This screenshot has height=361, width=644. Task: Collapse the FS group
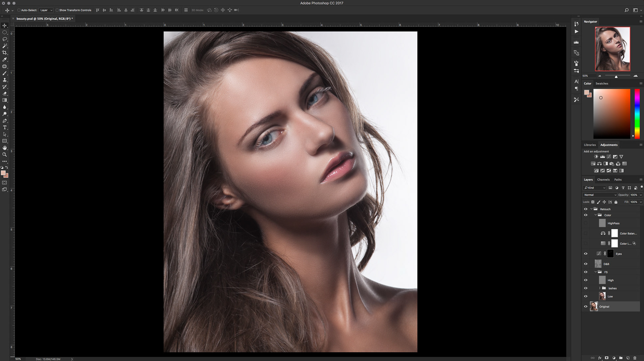(596, 272)
